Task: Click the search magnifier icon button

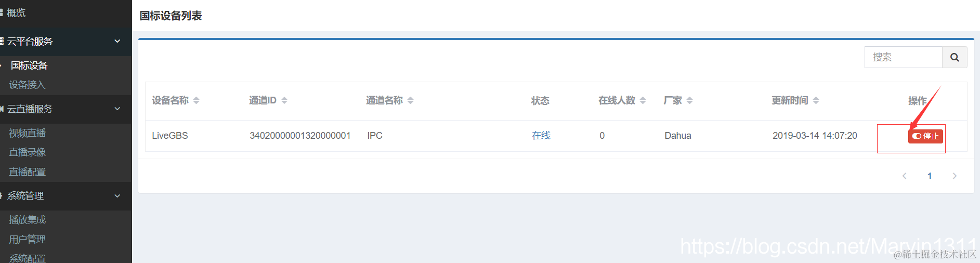Action: pos(955,57)
